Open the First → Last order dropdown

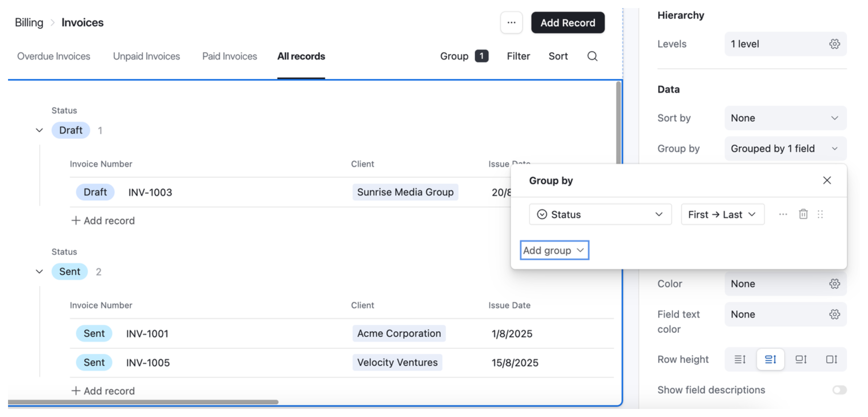[722, 214]
